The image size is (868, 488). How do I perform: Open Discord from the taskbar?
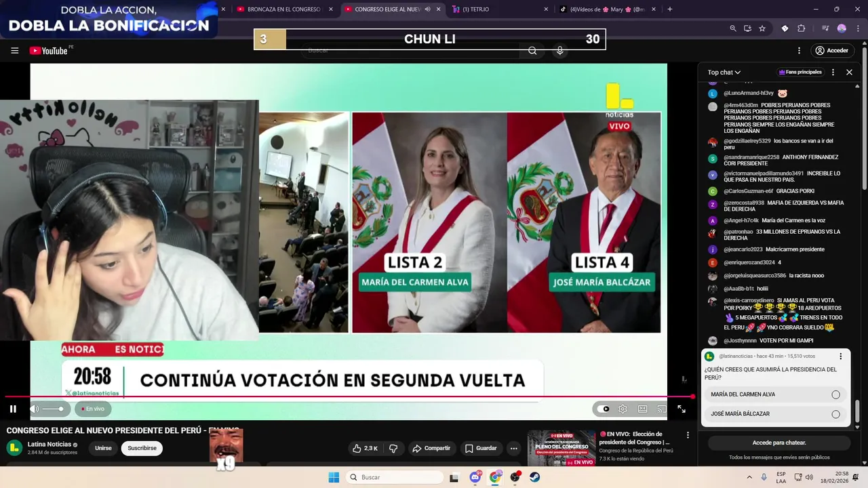coord(475,477)
